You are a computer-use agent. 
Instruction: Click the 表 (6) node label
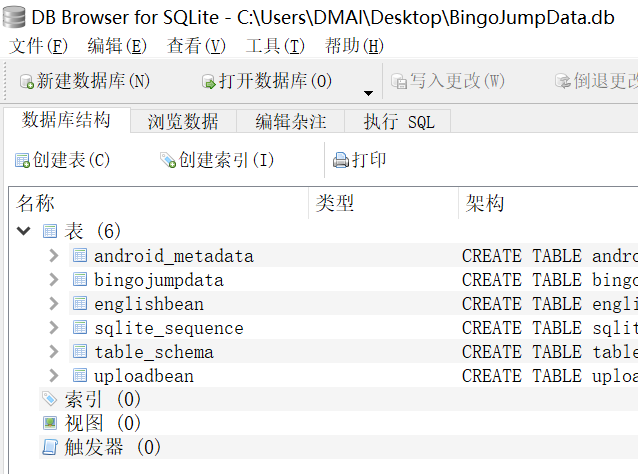pyautogui.click(x=92, y=231)
